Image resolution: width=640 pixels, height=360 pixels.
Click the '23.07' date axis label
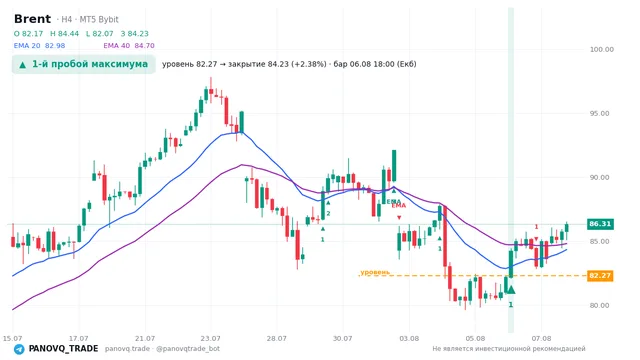pyautogui.click(x=211, y=339)
